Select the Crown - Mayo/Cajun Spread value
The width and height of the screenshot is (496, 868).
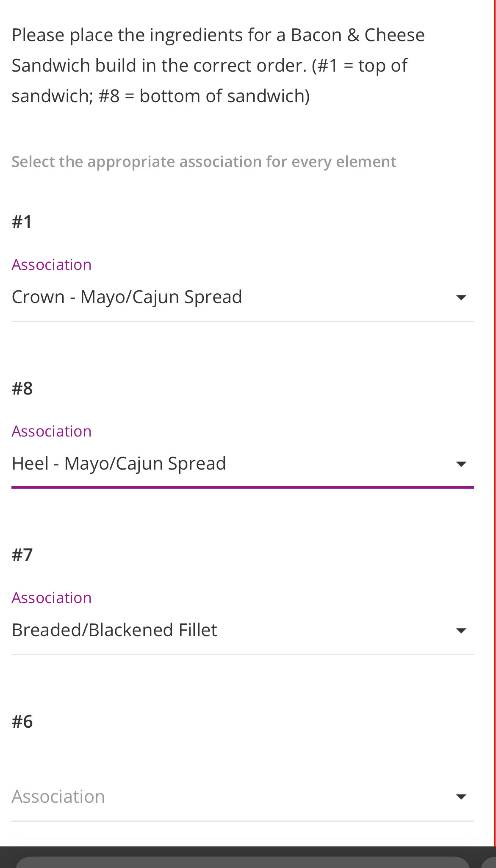pos(127,297)
